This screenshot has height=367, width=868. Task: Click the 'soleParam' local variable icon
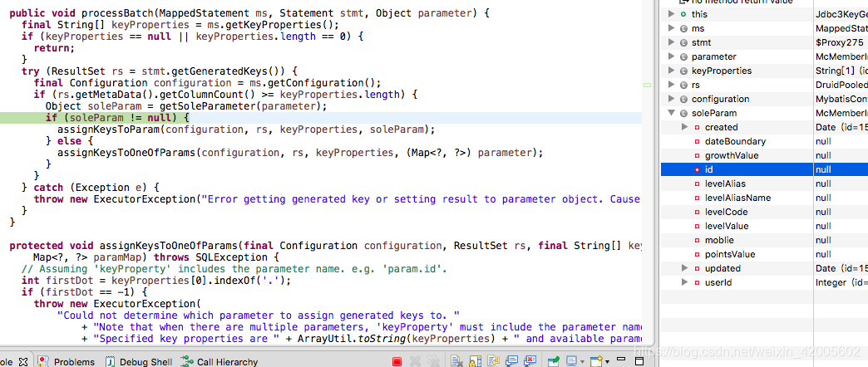tap(683, 113)
